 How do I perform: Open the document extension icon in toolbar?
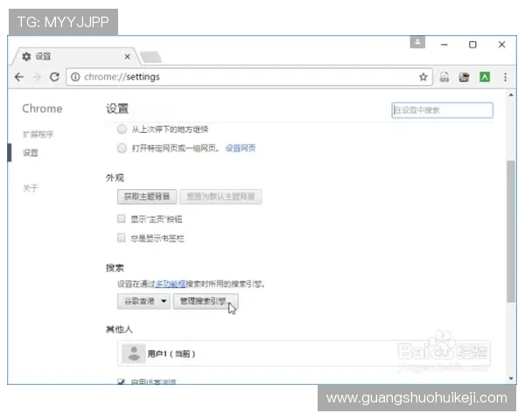(x=444, y=77)
